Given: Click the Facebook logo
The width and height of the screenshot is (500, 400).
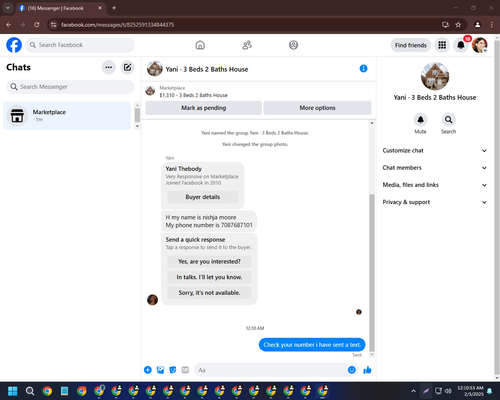Looking at the screenshot, I should [x=14, y=45].
